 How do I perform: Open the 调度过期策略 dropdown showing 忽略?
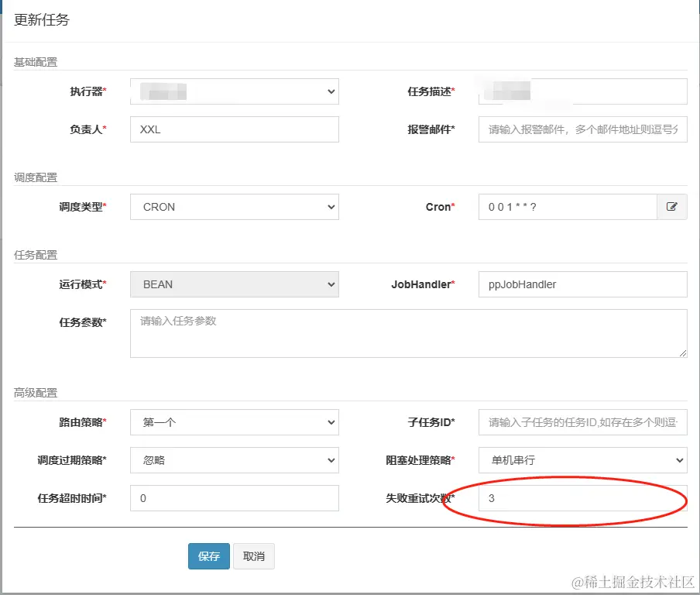tap(235, 460)
